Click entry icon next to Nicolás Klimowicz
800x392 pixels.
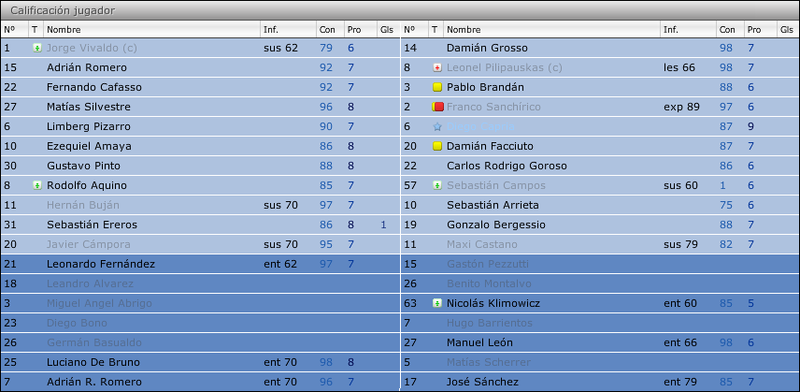pos(437,303)
